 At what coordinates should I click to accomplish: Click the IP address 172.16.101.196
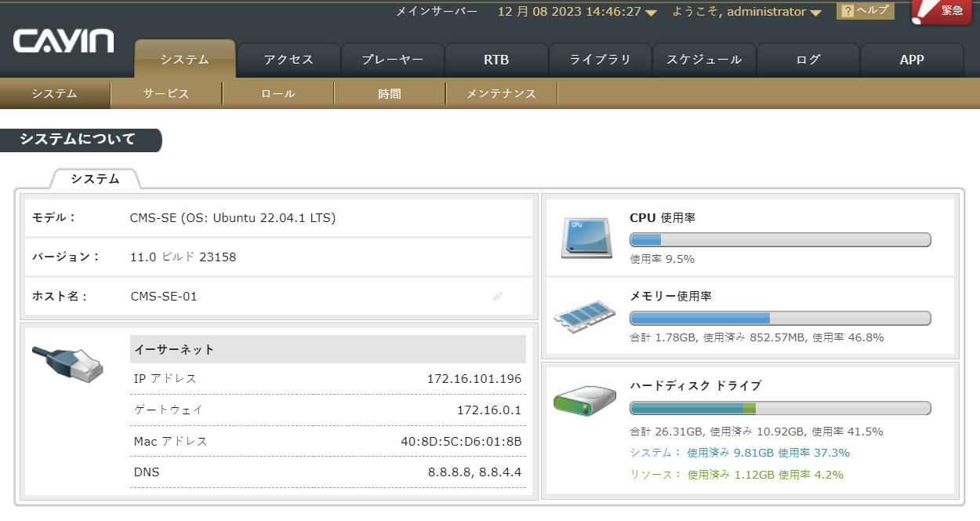474,379
